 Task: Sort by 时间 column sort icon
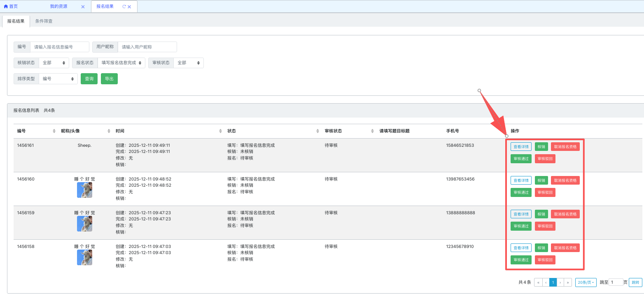pos(221,131)
